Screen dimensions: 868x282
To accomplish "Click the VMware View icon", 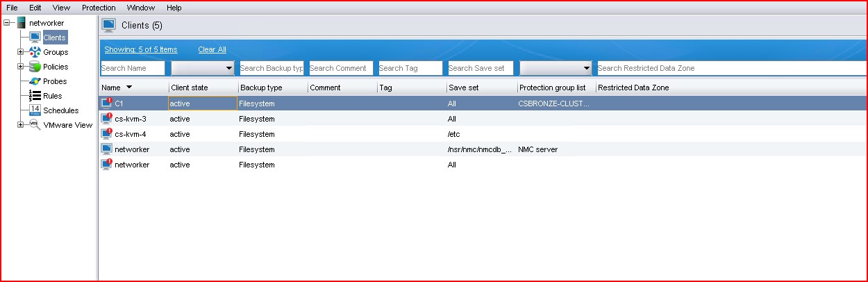I will (x=35, y=125).
